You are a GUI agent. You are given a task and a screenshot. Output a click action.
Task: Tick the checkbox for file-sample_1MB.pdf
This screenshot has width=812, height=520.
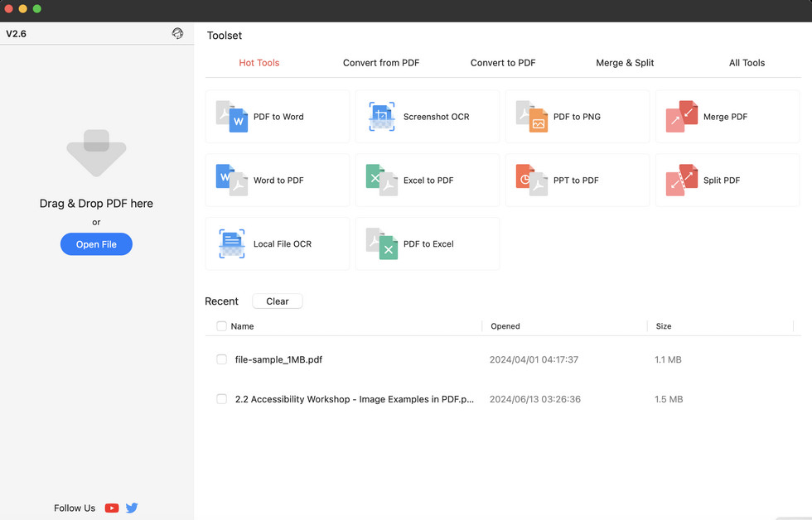[221, 359]
